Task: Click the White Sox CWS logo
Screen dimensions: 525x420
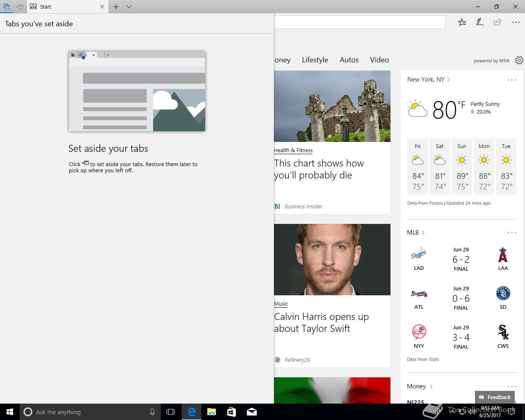Action: [x=503, y=332]
